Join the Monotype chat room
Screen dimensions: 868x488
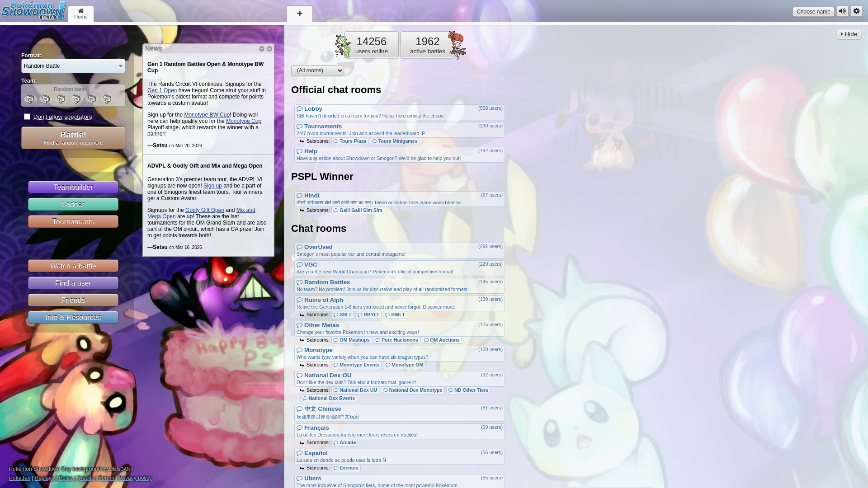point(400,354)
